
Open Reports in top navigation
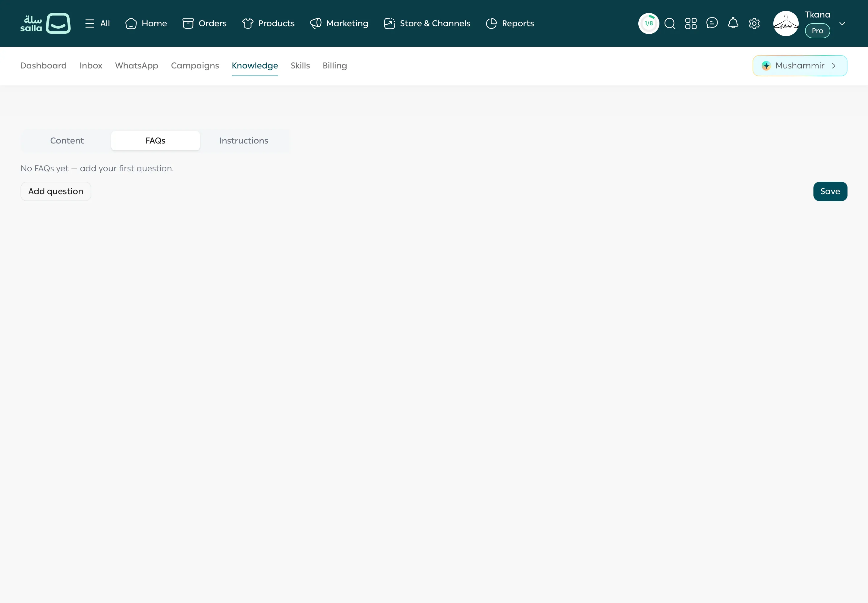tap(510, 24)
